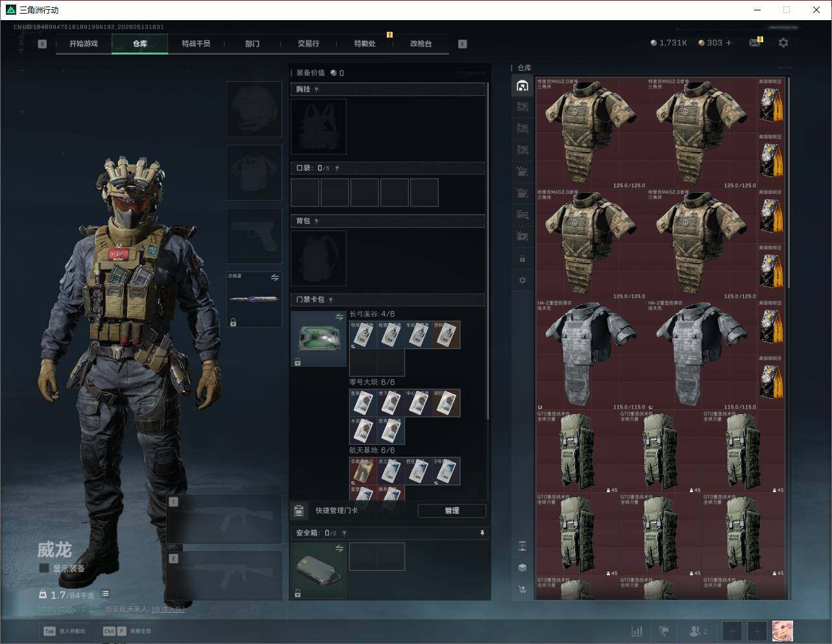The height and width of the screenshot is (644, 832).
Task: Open warehouse sidebar gear settings
Action: [522, 280]
